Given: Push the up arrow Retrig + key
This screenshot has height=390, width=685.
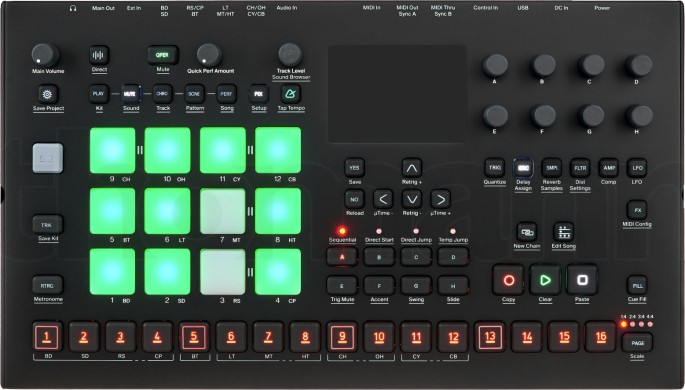Looking at the screenshot, I should tap(412, 168).
